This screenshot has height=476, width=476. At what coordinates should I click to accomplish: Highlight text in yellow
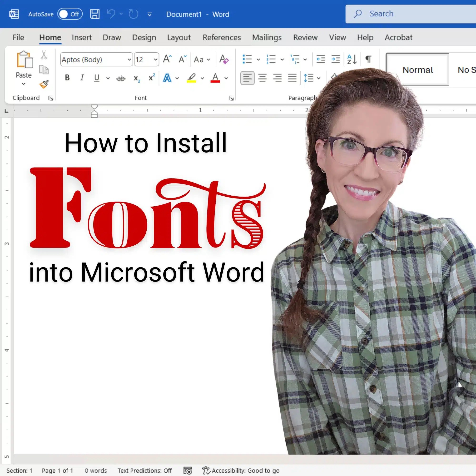click(191, 78)
